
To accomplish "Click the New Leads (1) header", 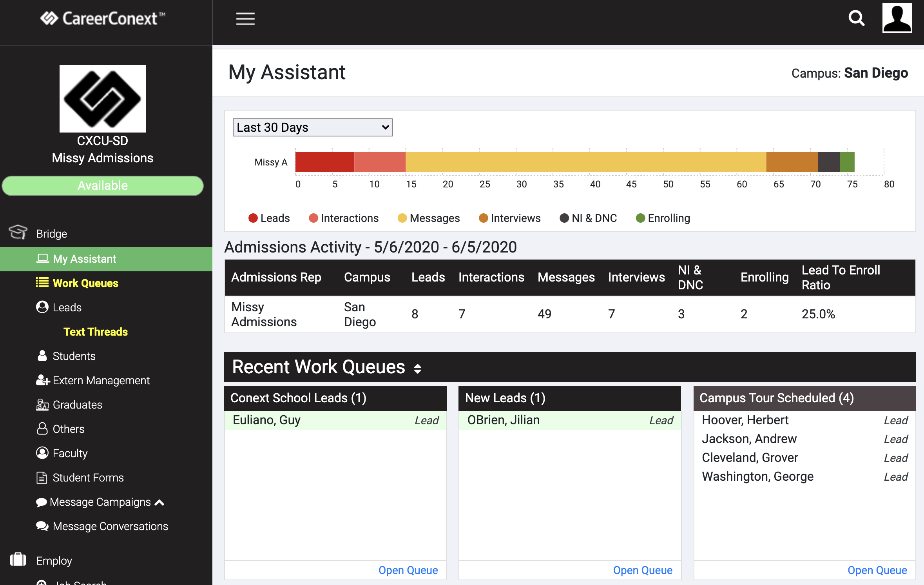I will 570,398.
